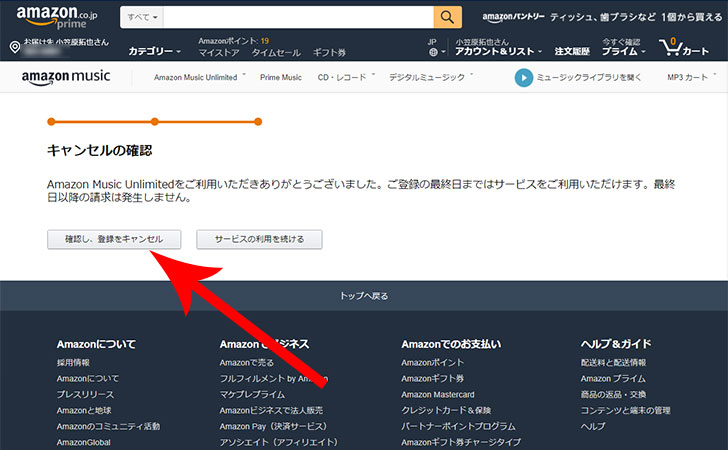Open 注文履歴 page
The image size is (728, 450).
[572, 51]
